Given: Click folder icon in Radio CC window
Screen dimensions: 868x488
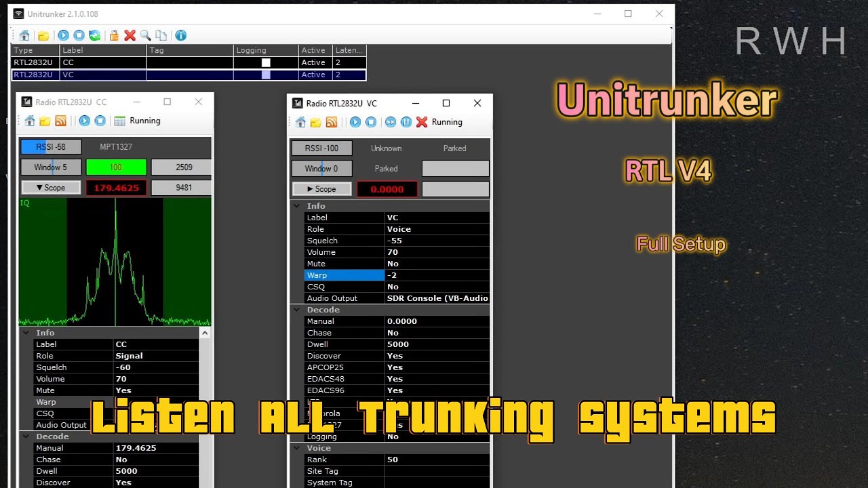Looking at the screenshot, I should pyautogui.click(x=45, y=121).
